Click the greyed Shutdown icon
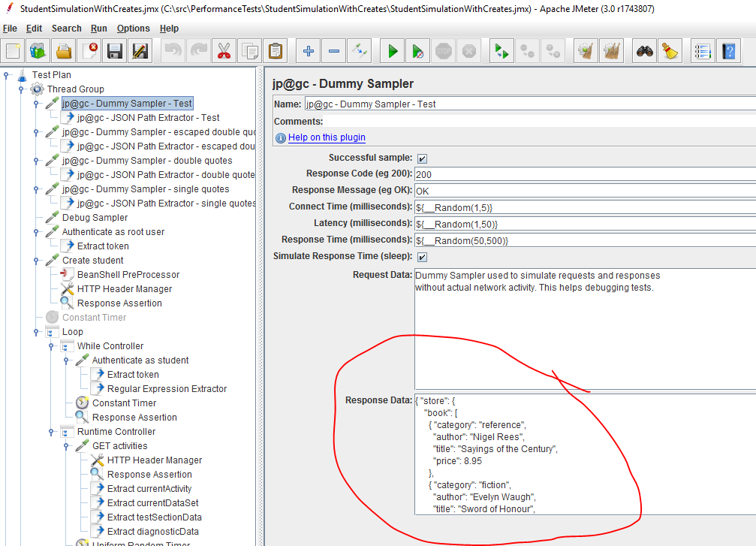Viewport: 756px width, 546px height. pyautogui.click(x=469, y=50)
